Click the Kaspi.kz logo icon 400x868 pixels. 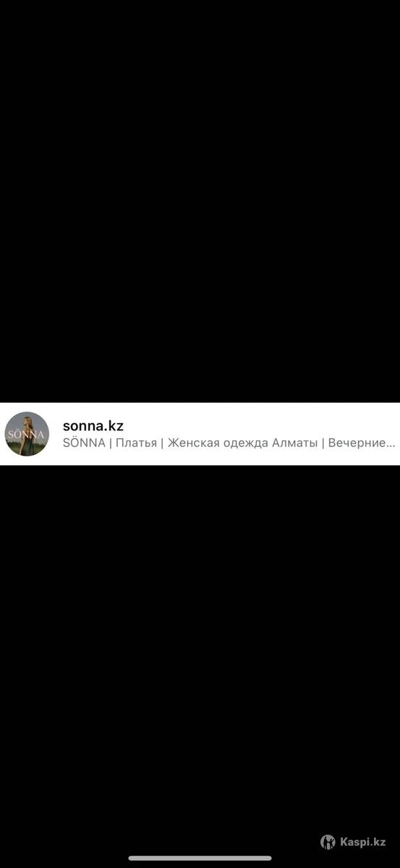pos(328,842)
